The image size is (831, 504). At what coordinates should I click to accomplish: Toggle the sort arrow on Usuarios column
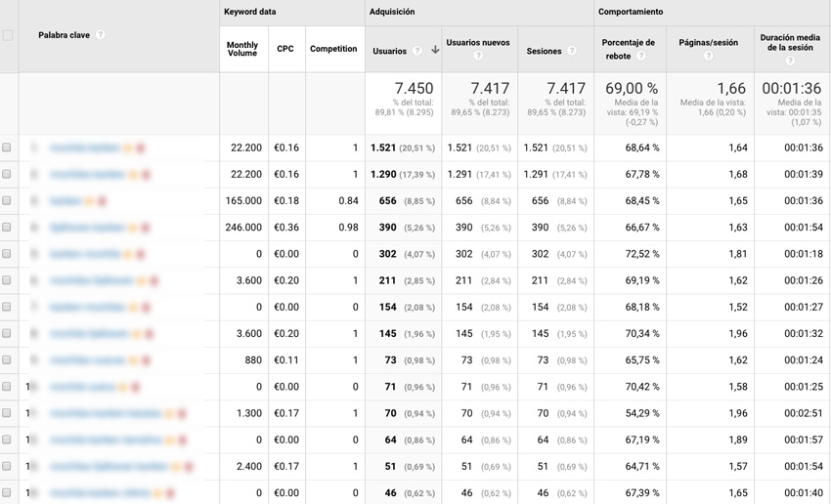tap(435, 50)
